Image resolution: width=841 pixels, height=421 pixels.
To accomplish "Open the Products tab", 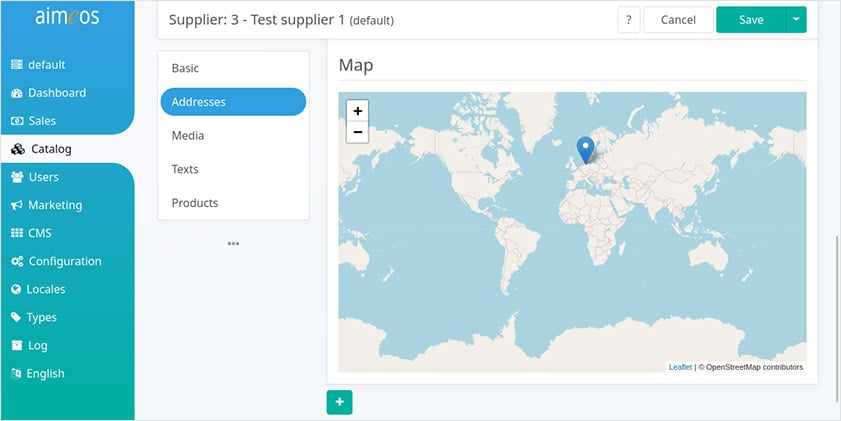I will click(233, 203).
